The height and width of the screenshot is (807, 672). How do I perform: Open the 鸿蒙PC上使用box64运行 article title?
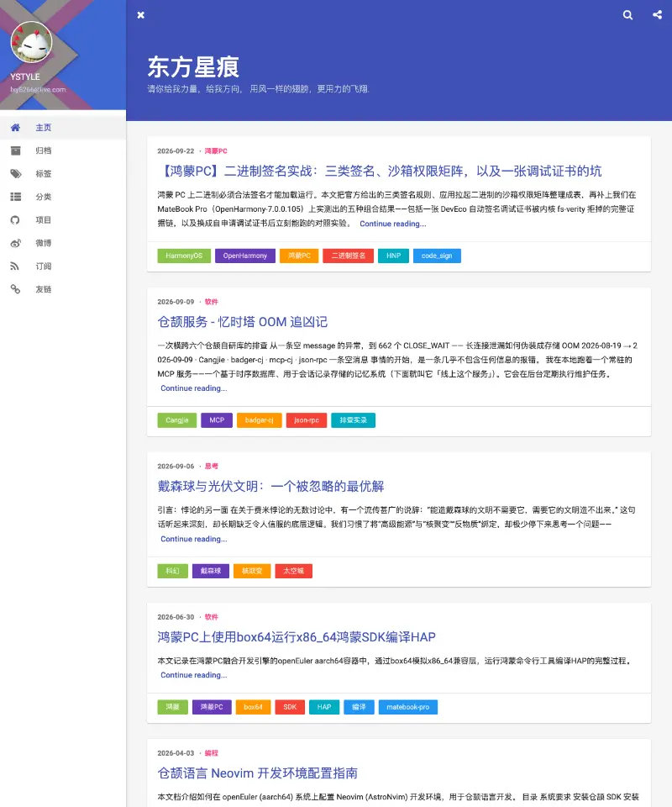(297, 636)
